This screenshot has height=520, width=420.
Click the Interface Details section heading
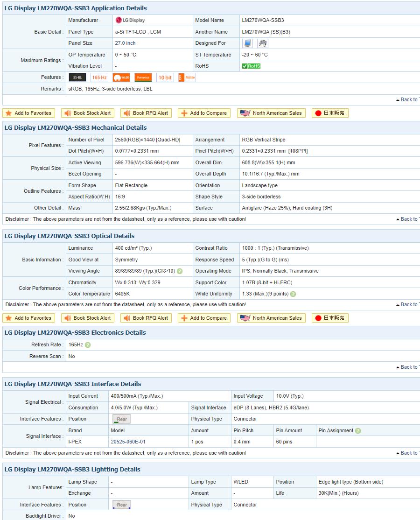73,384
